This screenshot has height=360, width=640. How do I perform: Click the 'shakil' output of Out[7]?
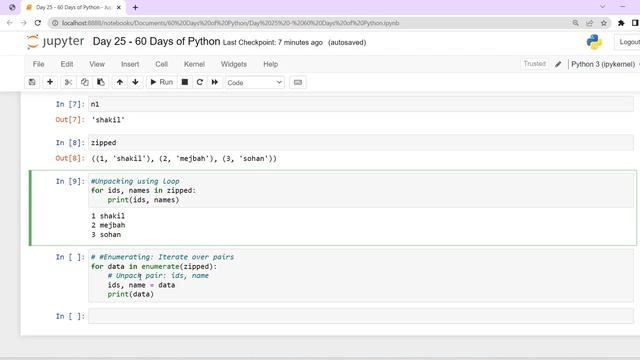108,120
